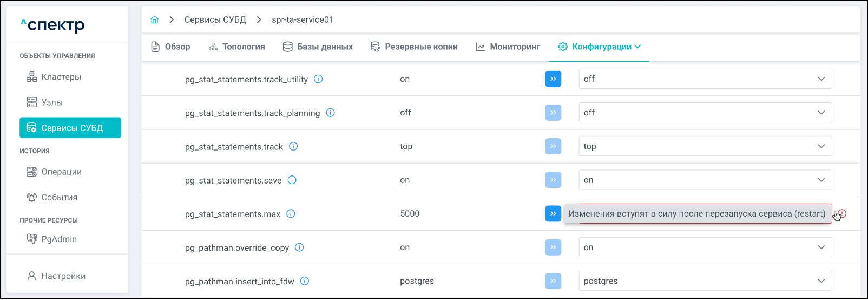Expand the Конфигурации tab dropdown chevron
This screenshot has height=300, width=868.
637,47
